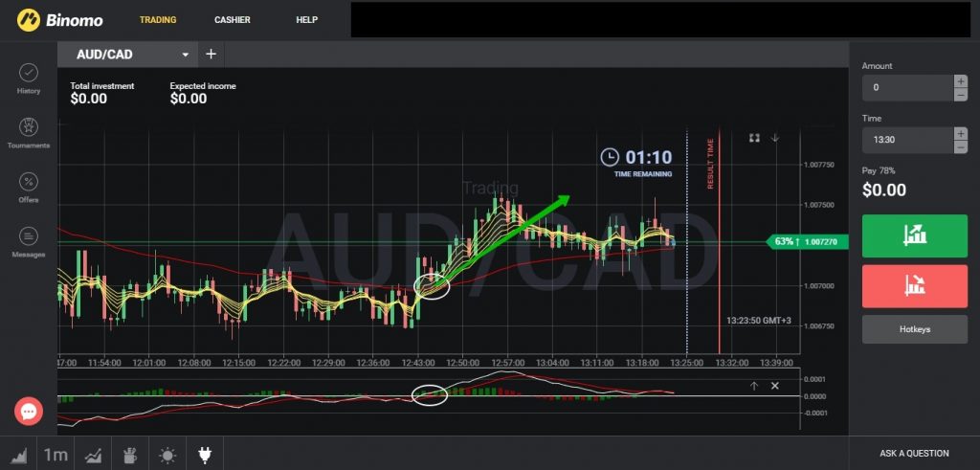Click the RESULT TIME marker line
The image size is (980, 470).
pyautogui.click(x=719, y=240)
